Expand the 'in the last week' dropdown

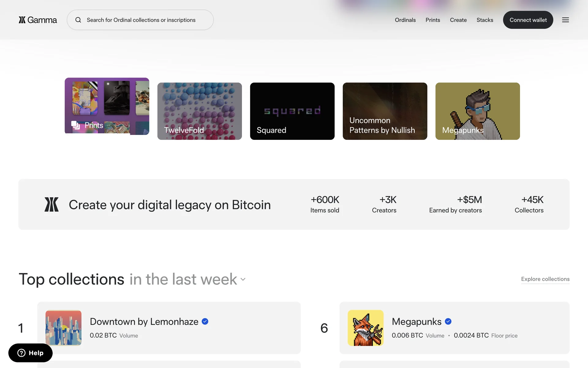[x=187, y=279]
